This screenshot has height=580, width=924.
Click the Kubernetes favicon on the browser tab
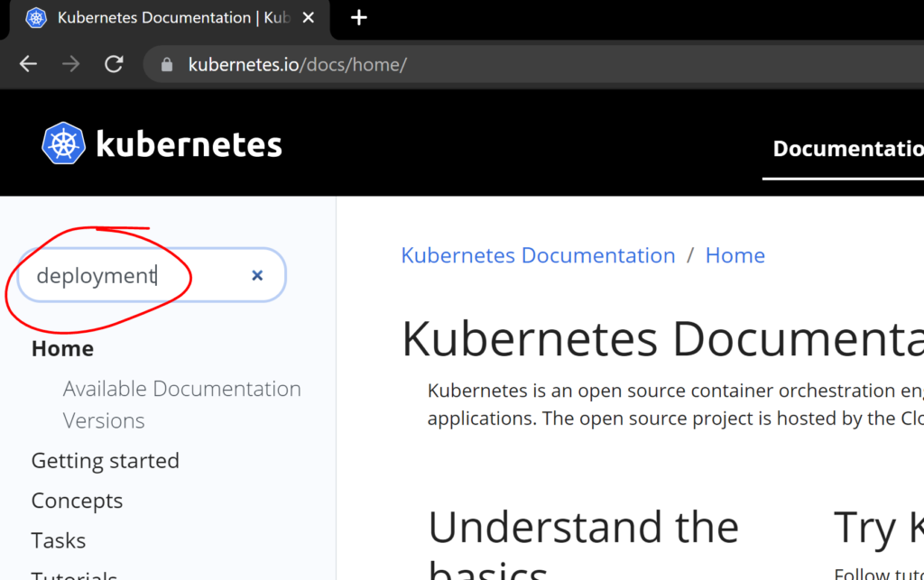click(x=34, y=17)
